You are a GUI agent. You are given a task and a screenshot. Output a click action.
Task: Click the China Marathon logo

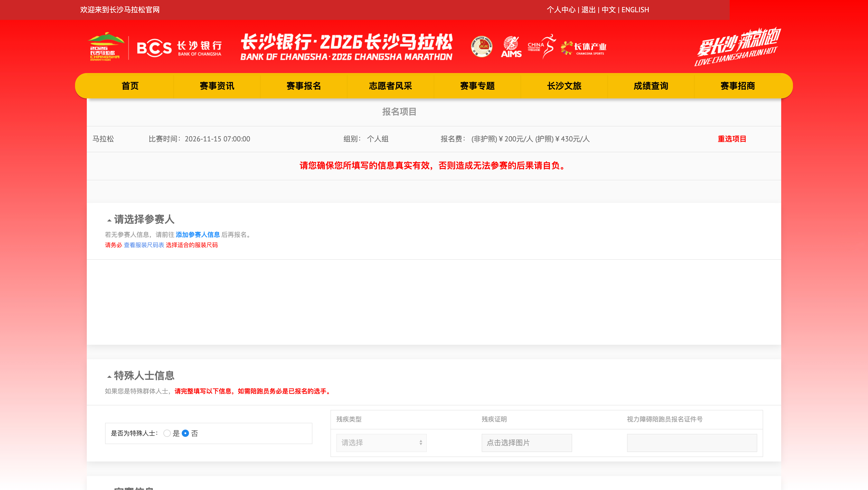click(x=542, y=47)
